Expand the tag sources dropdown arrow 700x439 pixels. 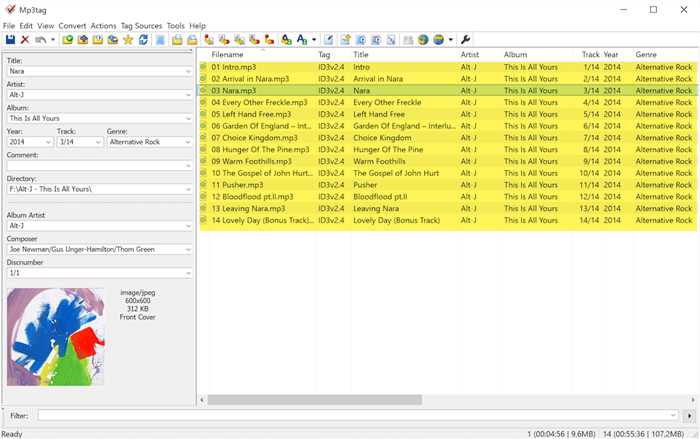[450, 40]
